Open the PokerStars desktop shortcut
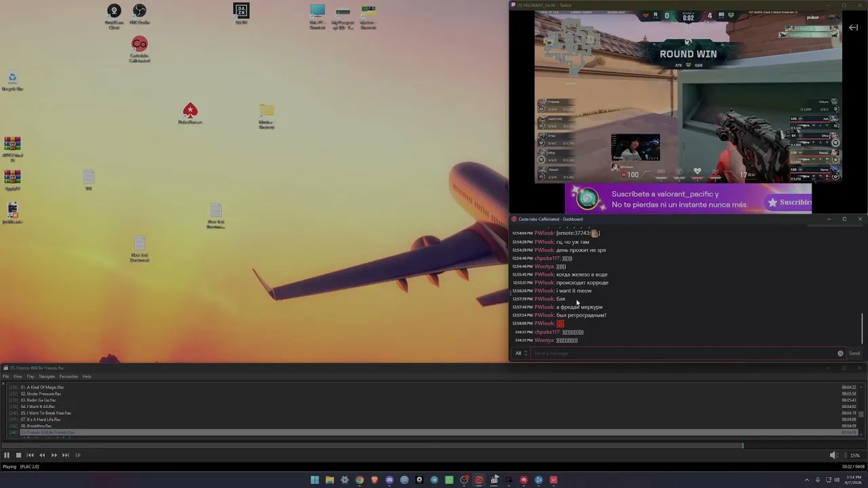 click(190, 113)
